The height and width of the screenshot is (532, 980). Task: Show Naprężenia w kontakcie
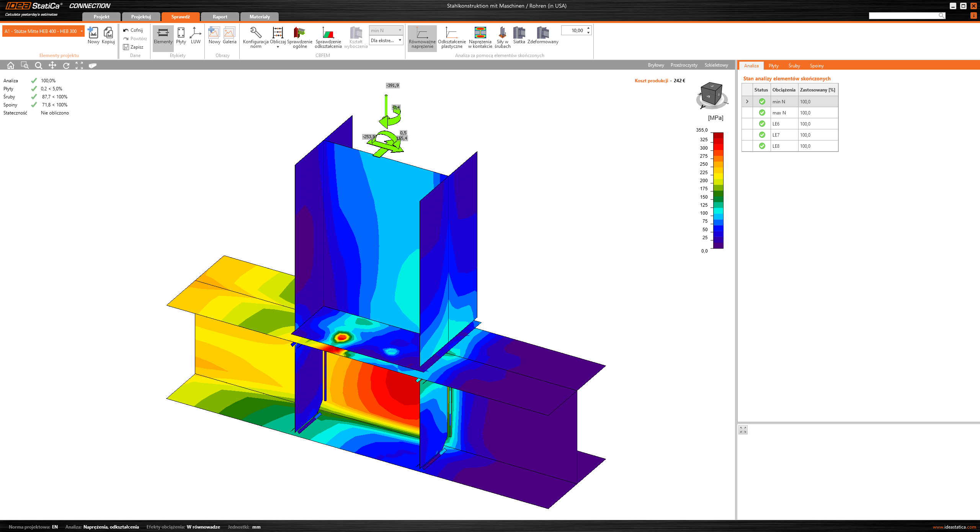pyautogui.click(x=480, y=38)
